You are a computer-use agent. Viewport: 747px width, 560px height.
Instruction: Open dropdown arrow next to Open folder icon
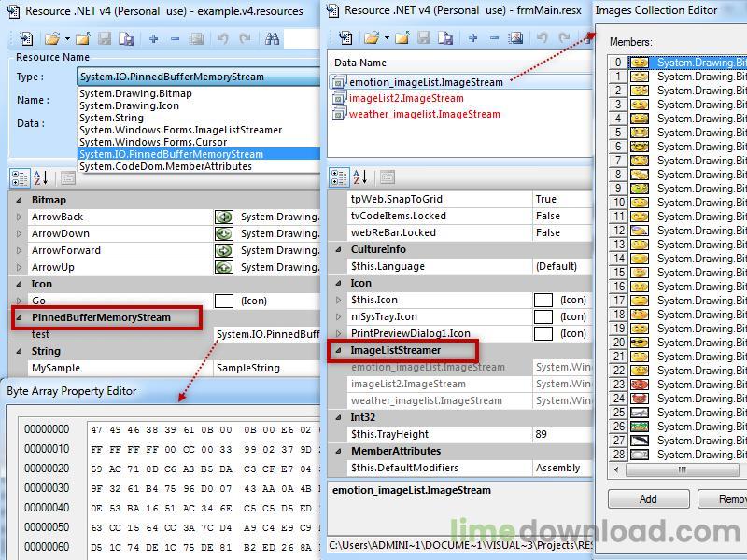coord(66,39)
